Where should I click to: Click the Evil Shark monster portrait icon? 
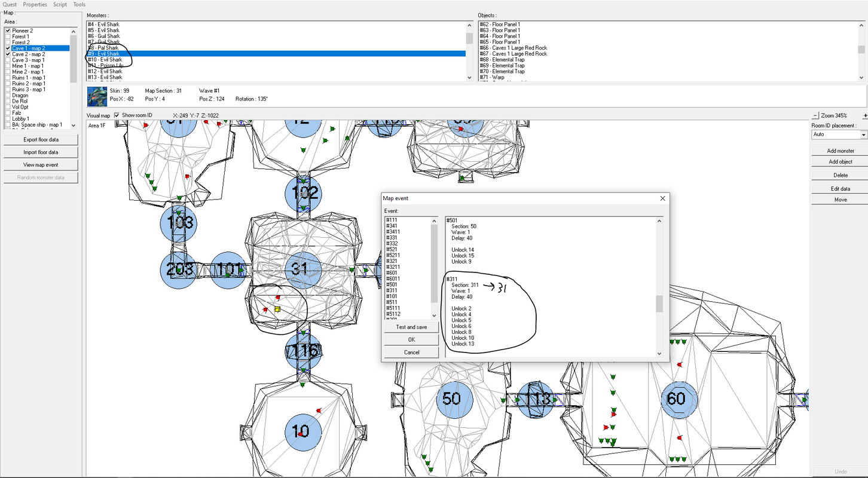[97, 96]
